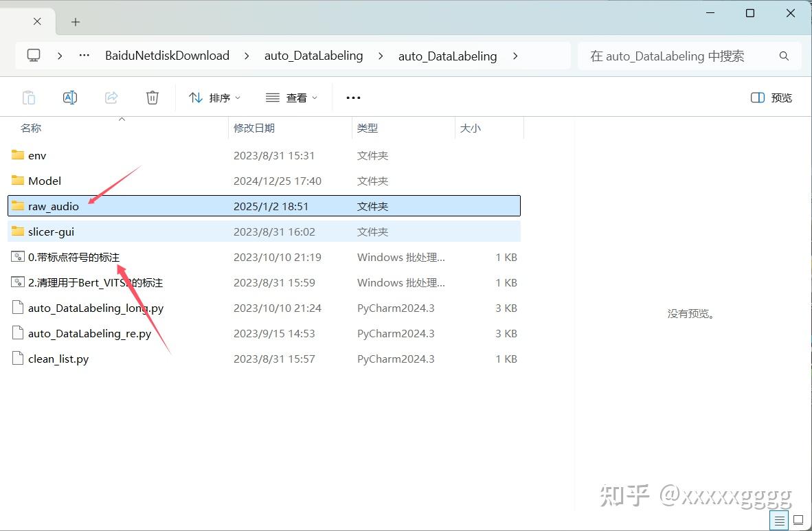Viewport: 812px width, 531px height.
Task: Click the Paste icon on the toolbar
Action: tap(29, 97)
